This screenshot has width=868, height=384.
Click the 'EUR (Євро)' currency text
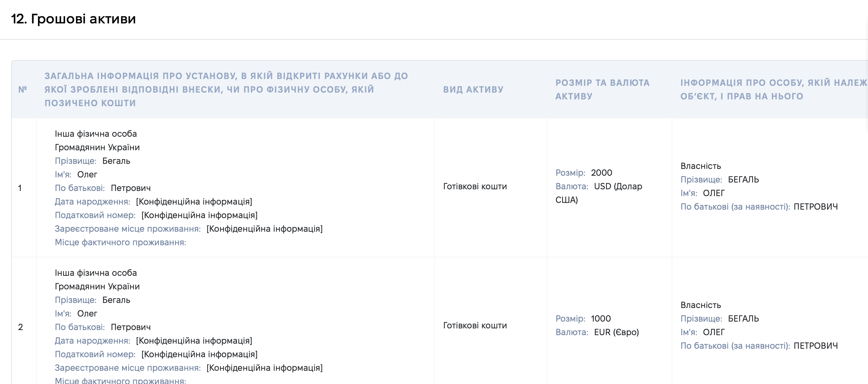click(x=616, y=332)
